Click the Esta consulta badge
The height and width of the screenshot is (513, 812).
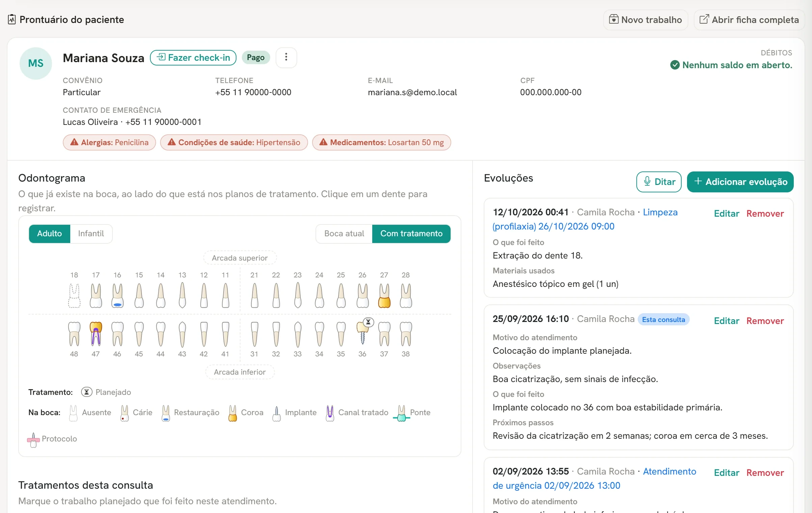click(x=663, y=319)
